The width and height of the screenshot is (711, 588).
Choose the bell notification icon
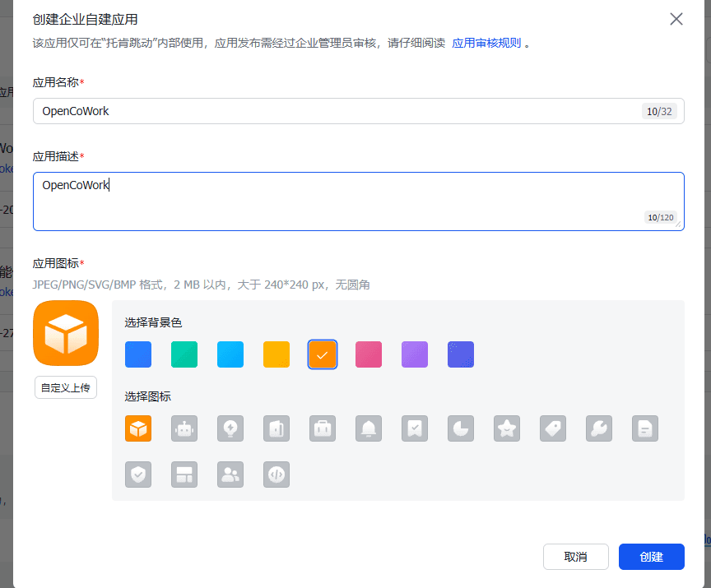pyautogui.click(x=369, y=428)
